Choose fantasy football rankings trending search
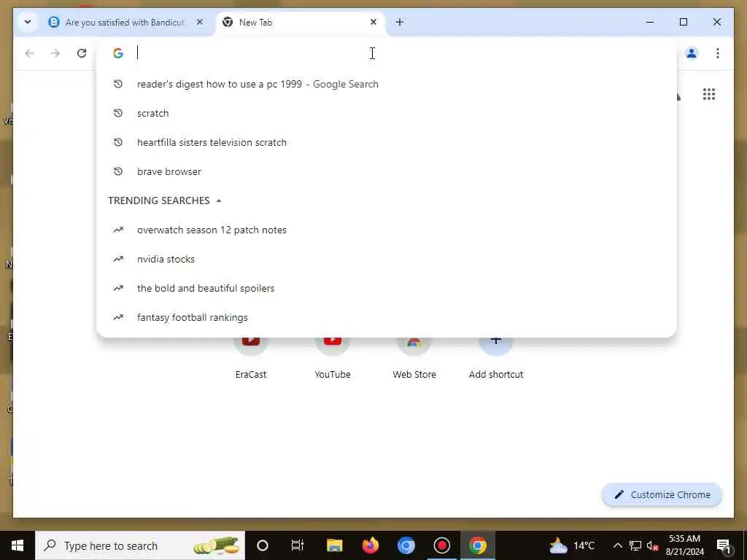The height and width of the screenshot is (560, 747). pyautogui.click(x=387, y=317)
